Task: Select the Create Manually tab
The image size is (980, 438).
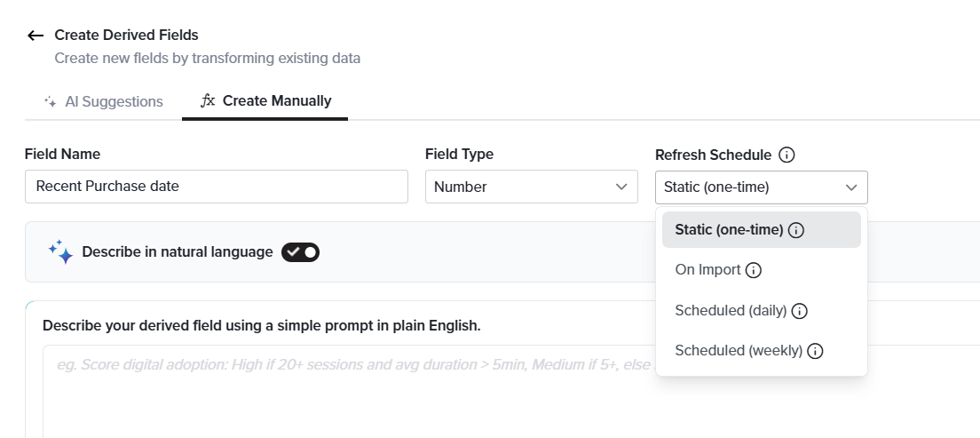Action: tap(265, 100)
